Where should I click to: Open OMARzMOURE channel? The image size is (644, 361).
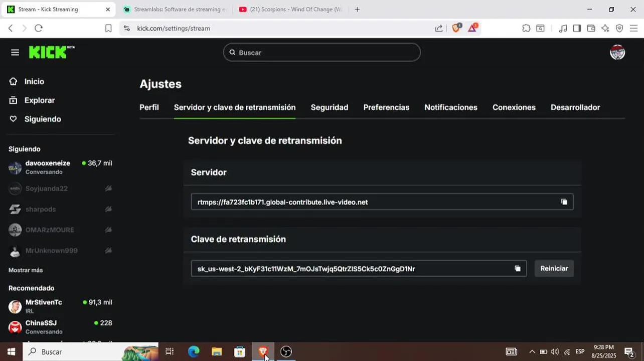pos(60,230)
